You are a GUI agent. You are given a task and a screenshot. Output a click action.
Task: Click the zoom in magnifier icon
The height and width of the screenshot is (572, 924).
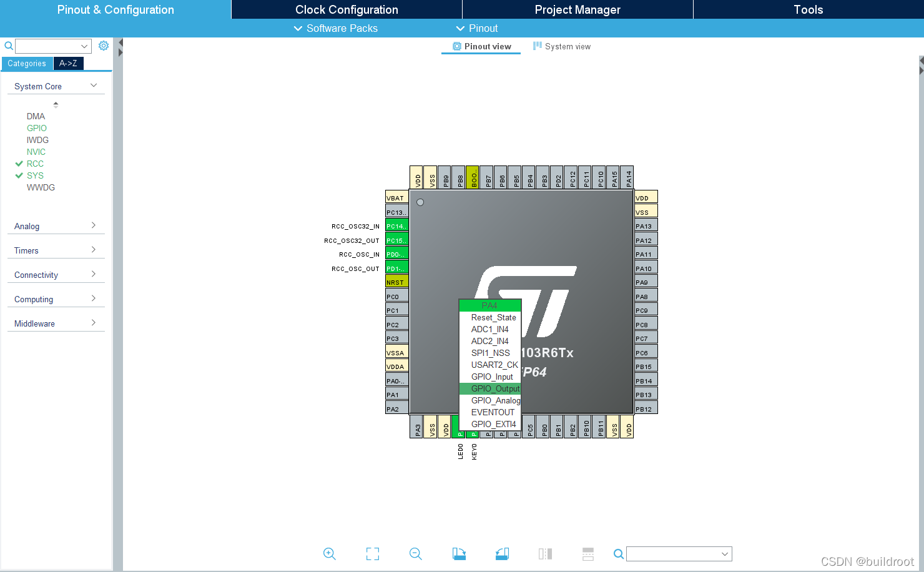coord(330,554)
